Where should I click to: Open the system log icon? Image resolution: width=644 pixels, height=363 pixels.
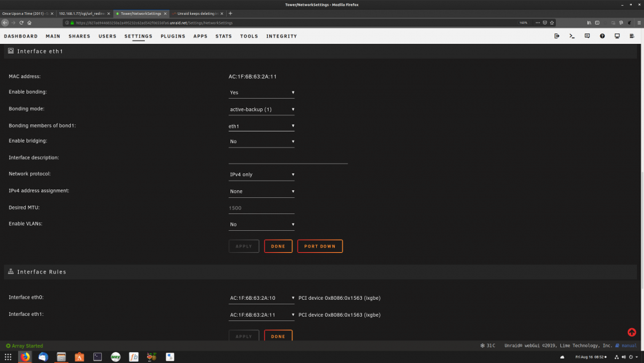(632, 36)
